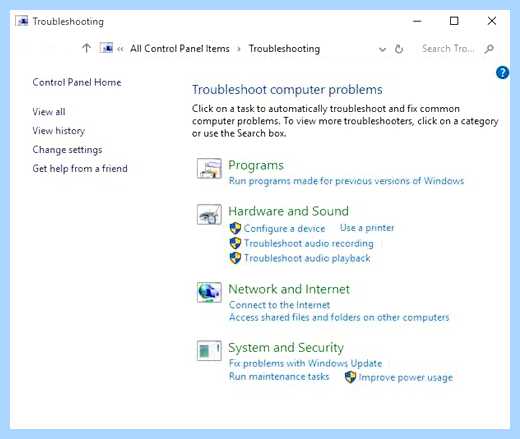Viewport: 520px width, 439px height.
Task: Open the Programs category heading
Action: 256,165
